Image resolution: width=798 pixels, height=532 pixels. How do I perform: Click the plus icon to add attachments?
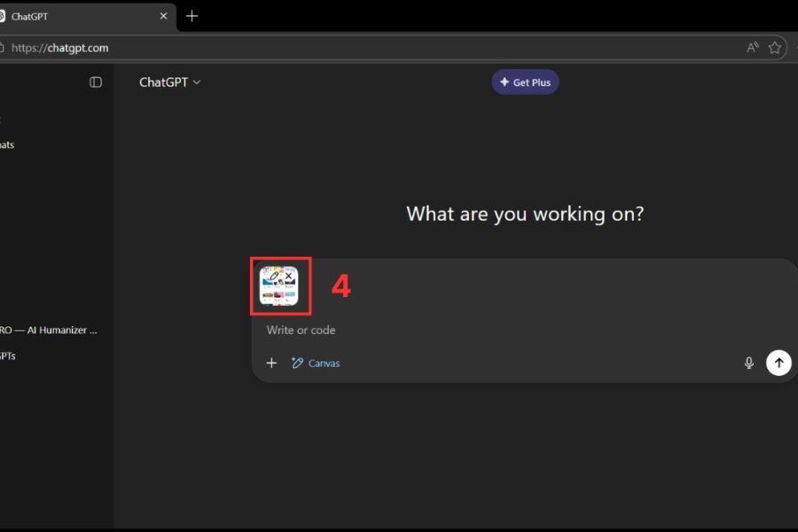pyautogui.click(x=272, y=363)
